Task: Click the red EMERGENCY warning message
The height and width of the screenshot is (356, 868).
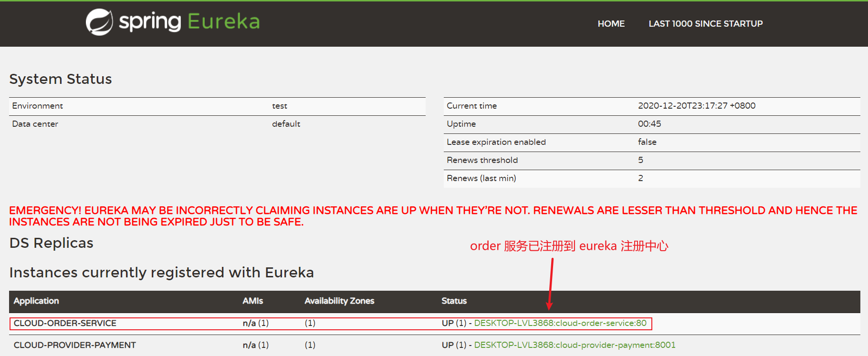Action: [433, 216]
